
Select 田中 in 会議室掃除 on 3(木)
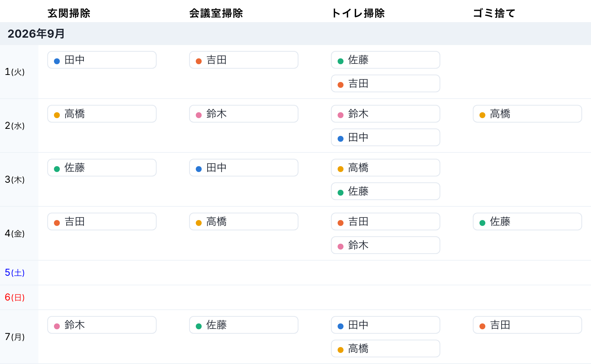(x=244, y=168)
